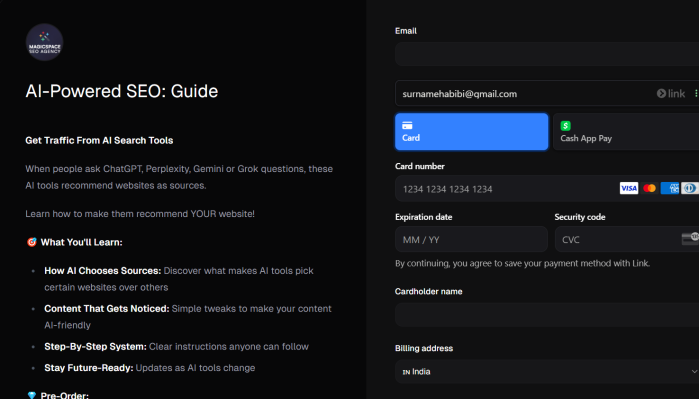This screenshot has width=699, height=399.
Task: Click the MagicSpace SEO Agency logo
Action: click(44, 42)
